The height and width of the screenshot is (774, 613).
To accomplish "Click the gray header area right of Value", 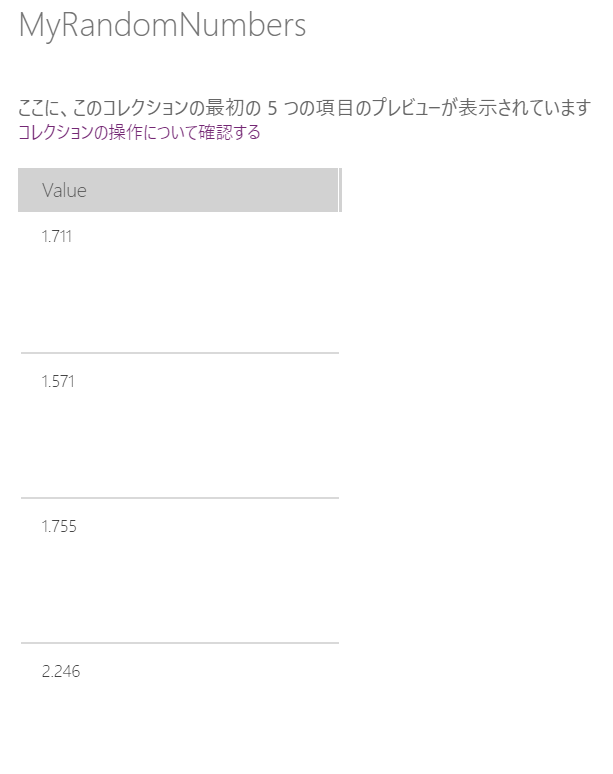I will click(x=212, y=190).
